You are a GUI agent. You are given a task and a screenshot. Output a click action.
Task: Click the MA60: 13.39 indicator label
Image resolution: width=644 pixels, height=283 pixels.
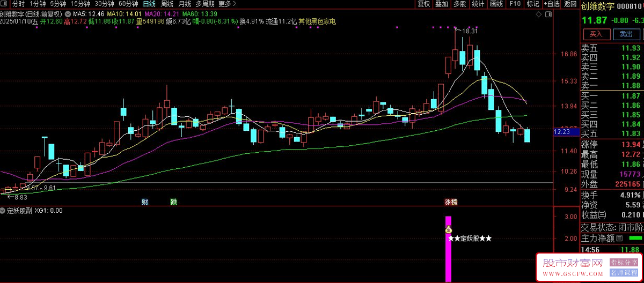[x=200, y=13]
